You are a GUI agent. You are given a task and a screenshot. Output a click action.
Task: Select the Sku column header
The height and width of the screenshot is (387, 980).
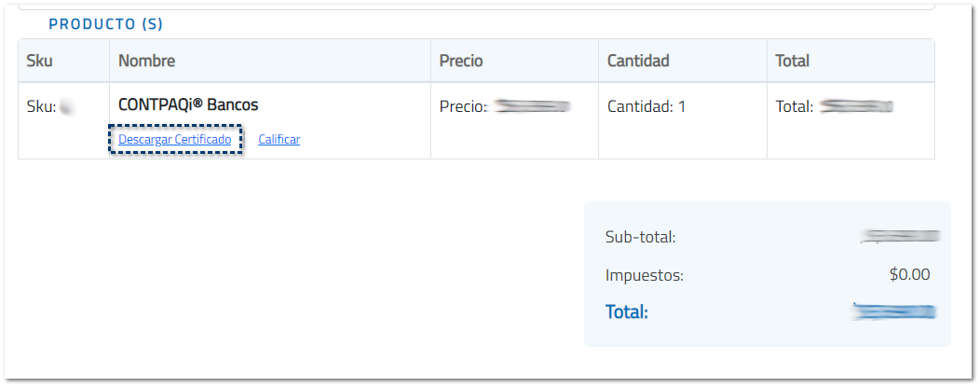tap(40, 61)
